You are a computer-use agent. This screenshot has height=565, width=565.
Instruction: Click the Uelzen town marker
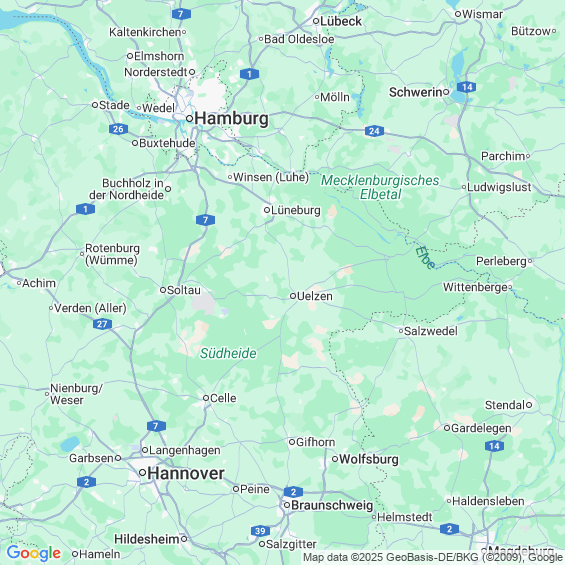293,296
